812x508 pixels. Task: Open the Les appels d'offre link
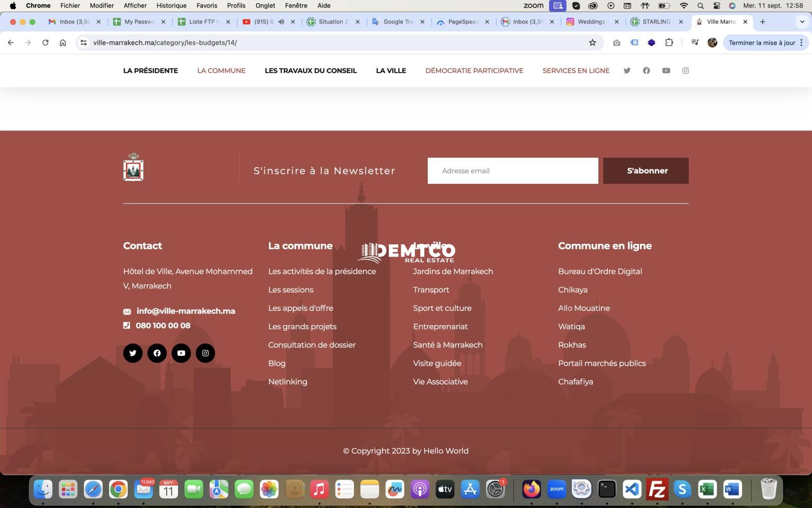click(300, 308)
